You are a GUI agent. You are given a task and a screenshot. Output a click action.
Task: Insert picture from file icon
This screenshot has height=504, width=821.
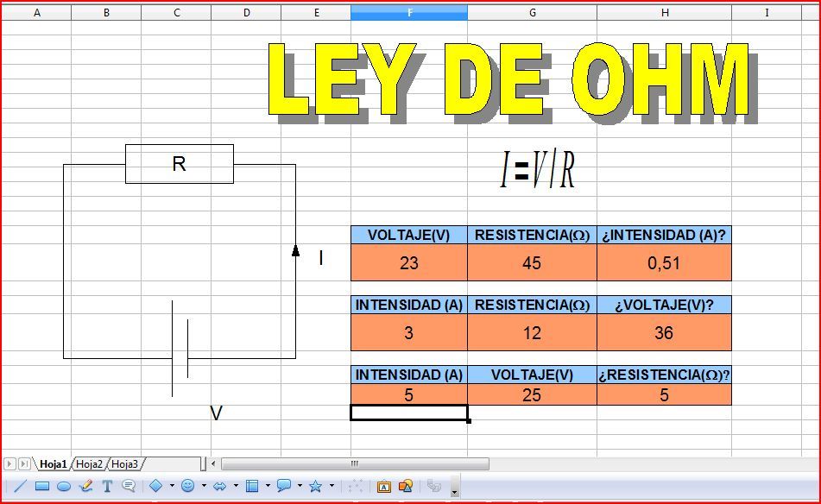[x=405, y=486]
